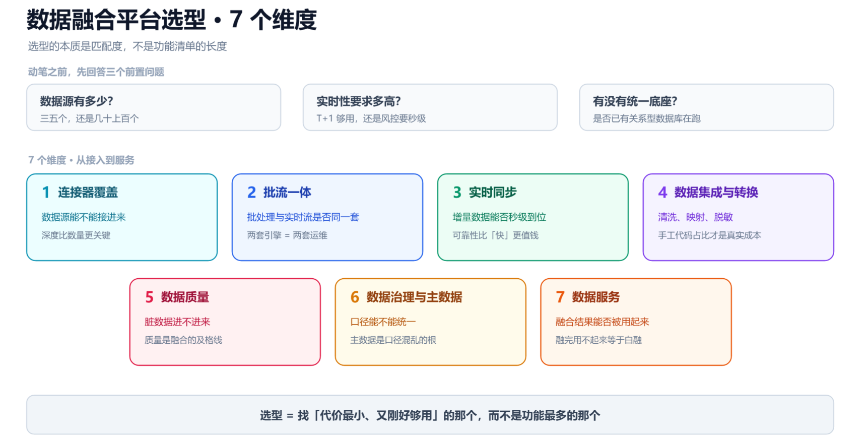This screenshot has width=868, height=441.
Task: Click the 7 个维度 · 从接入到服务 section label
Action: pos(81,160)
